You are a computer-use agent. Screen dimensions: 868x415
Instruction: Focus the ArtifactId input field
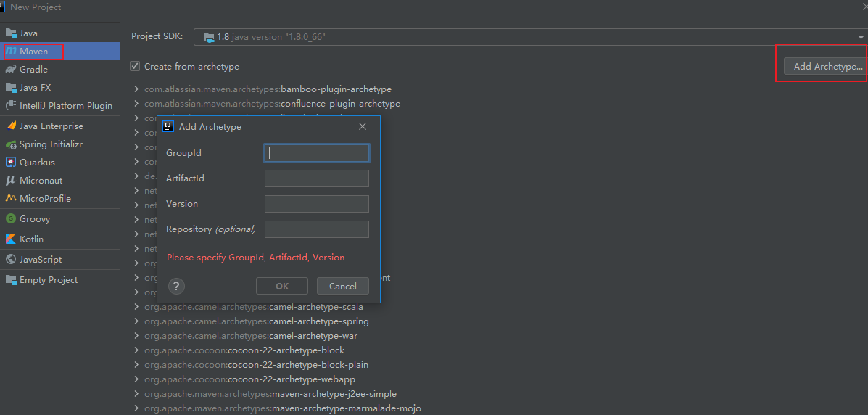(x=317, y=178)
